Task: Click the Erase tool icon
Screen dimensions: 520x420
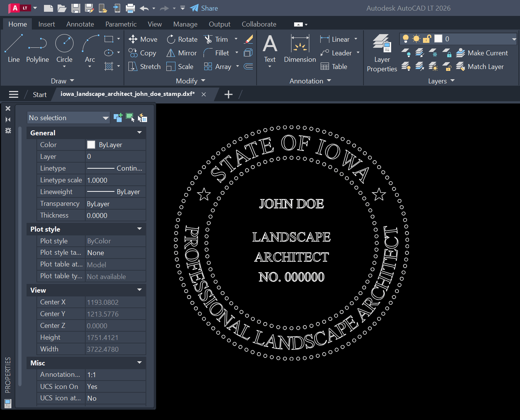Action: 249,39
